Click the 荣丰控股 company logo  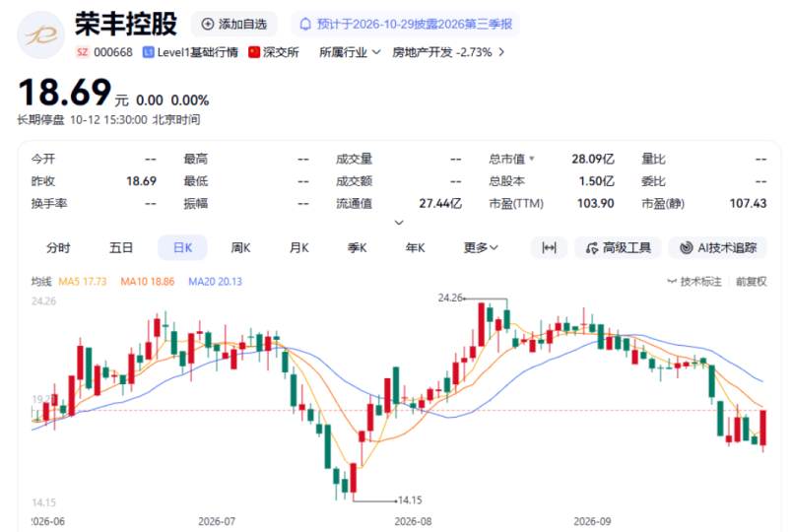click(41, 35)
